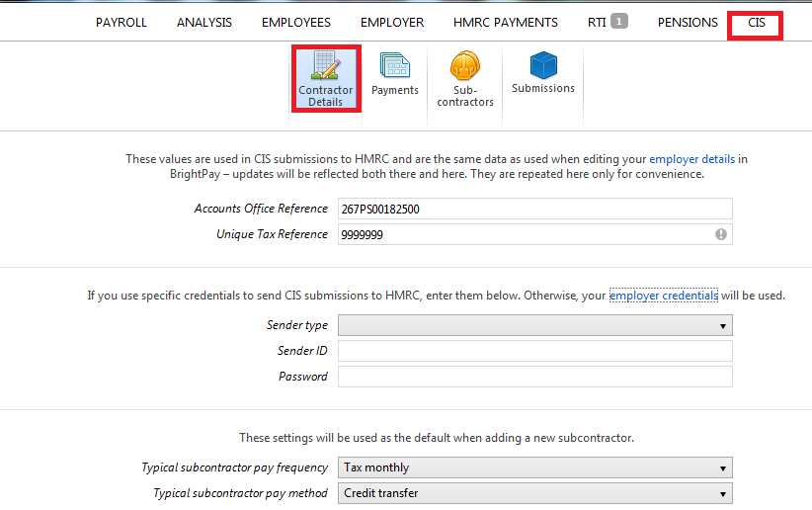Click the RTI notification badge
This screenshot has height=510, width=812.
tap(618, 22)
